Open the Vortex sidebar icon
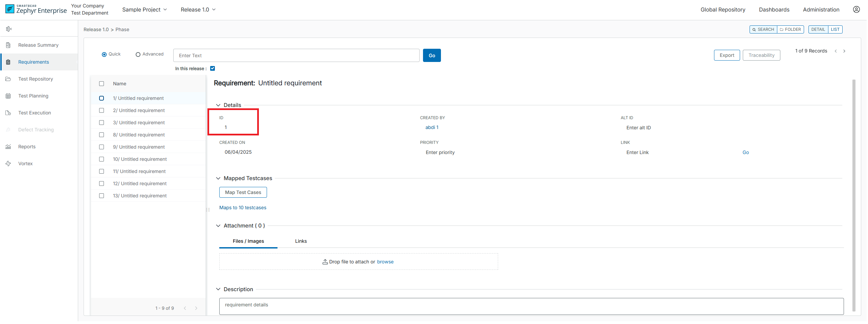This screenshot has width=868, height=324. click(8, 164)
